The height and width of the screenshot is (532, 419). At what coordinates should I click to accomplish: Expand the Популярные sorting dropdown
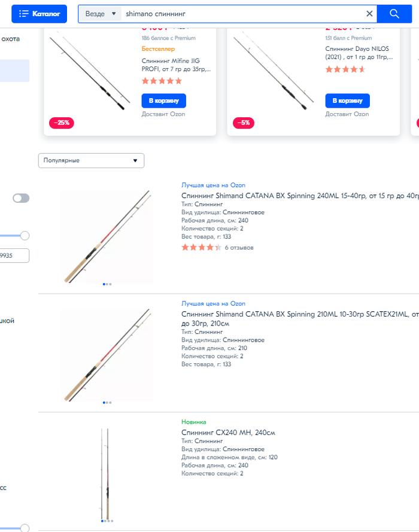91,160
